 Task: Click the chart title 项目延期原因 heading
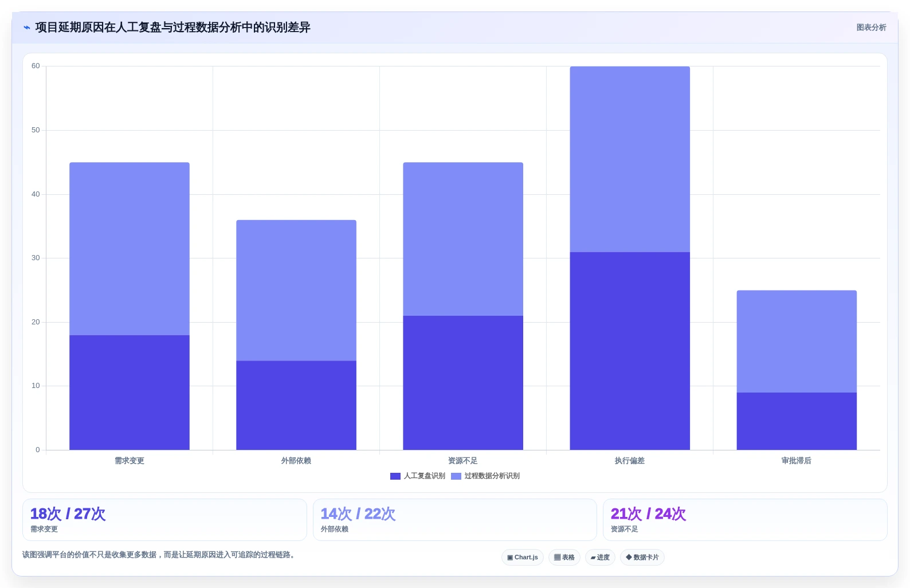[172, 28]
